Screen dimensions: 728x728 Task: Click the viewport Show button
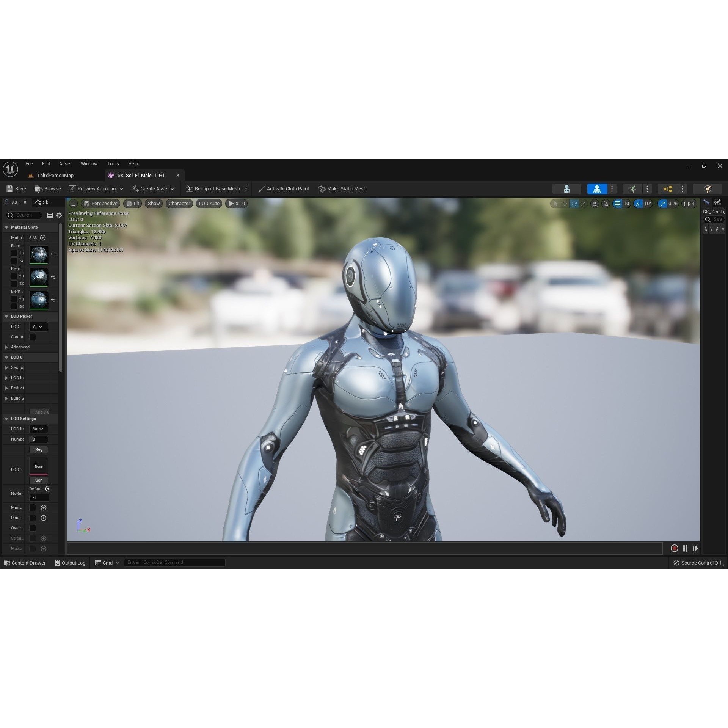[x=154, y=204]
